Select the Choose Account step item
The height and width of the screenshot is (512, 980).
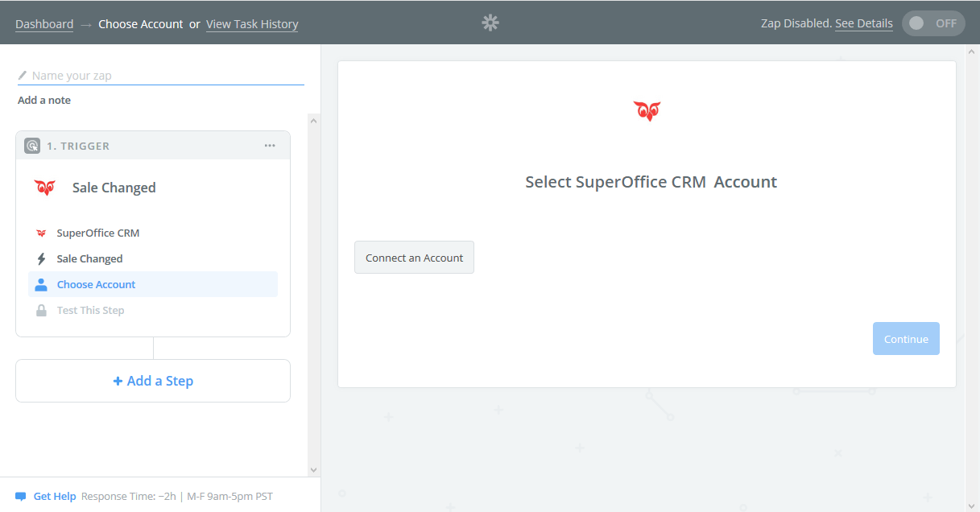click(96, 284)
